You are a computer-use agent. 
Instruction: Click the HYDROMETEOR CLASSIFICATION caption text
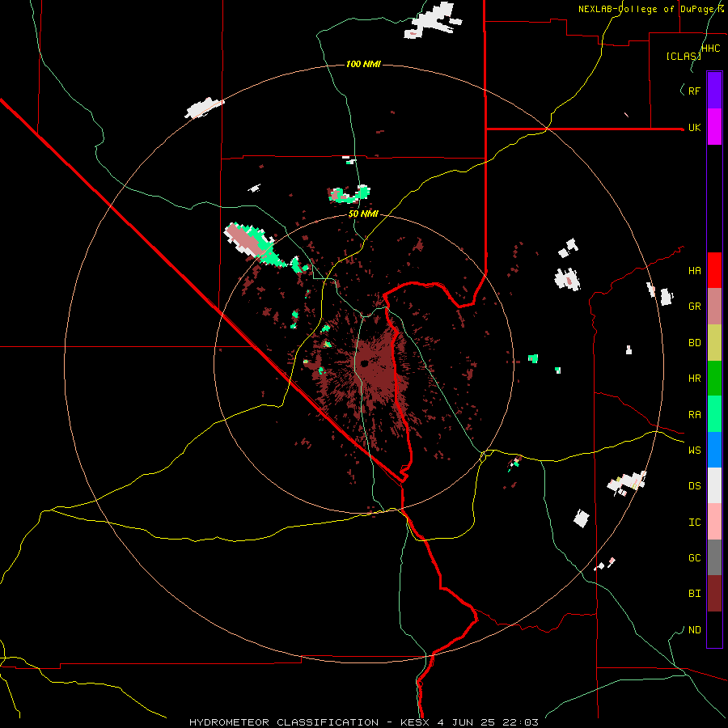click(x=284, y=722)
